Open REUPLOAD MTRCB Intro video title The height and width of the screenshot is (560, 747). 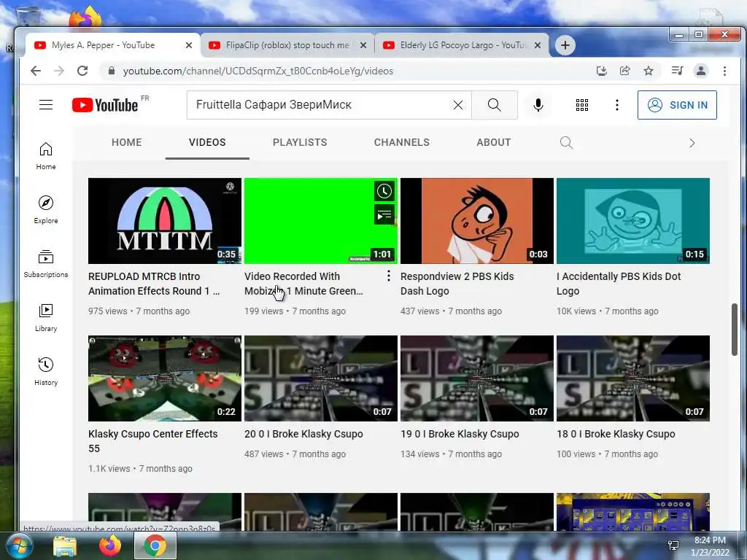[x=154, y=284]
